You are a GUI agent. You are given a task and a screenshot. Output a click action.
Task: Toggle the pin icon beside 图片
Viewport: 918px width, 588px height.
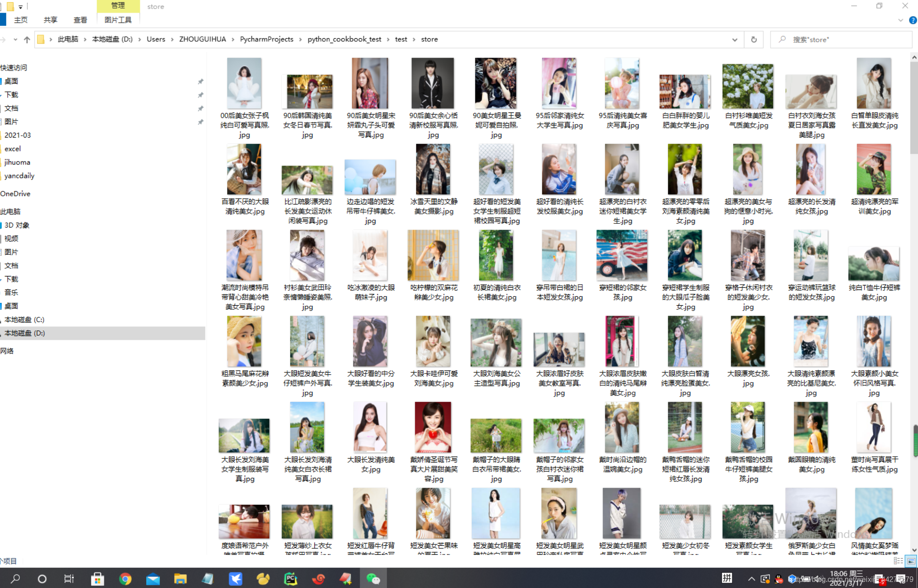(201, 122)
